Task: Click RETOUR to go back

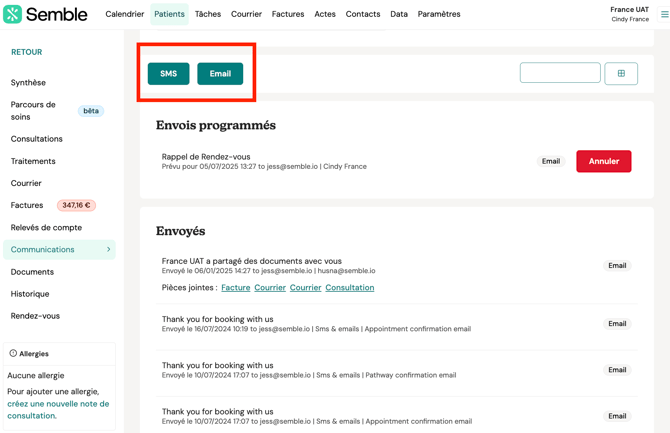Action: point(27,52)
